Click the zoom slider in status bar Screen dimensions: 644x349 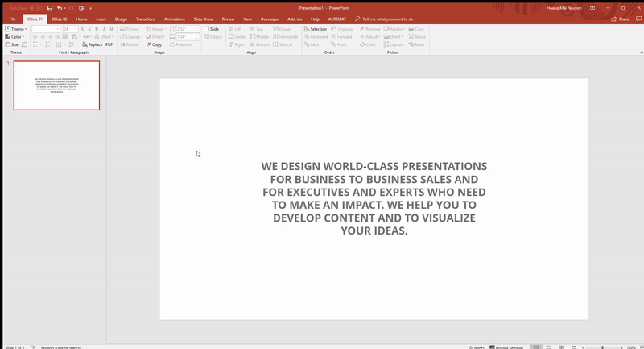pos(602,347)
